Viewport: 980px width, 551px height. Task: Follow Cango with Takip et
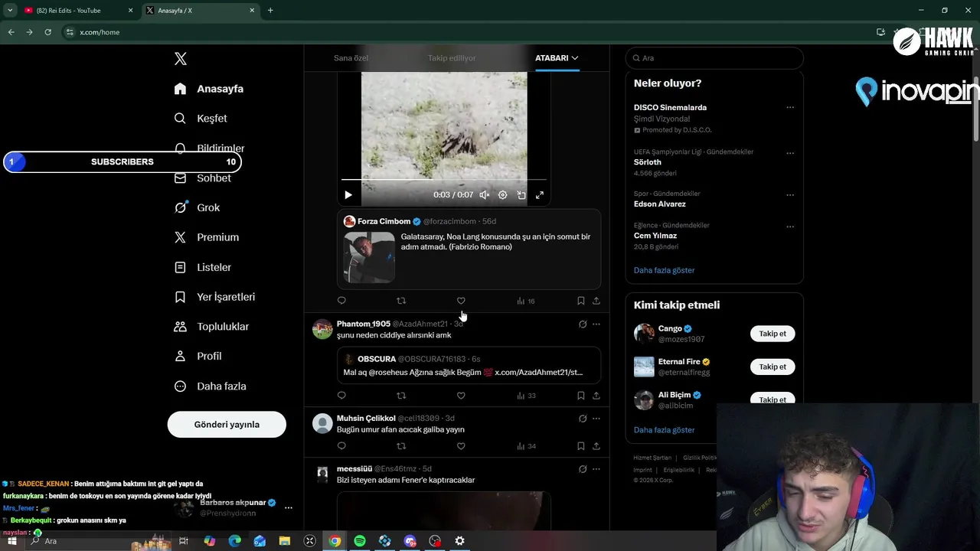[773, 334]
